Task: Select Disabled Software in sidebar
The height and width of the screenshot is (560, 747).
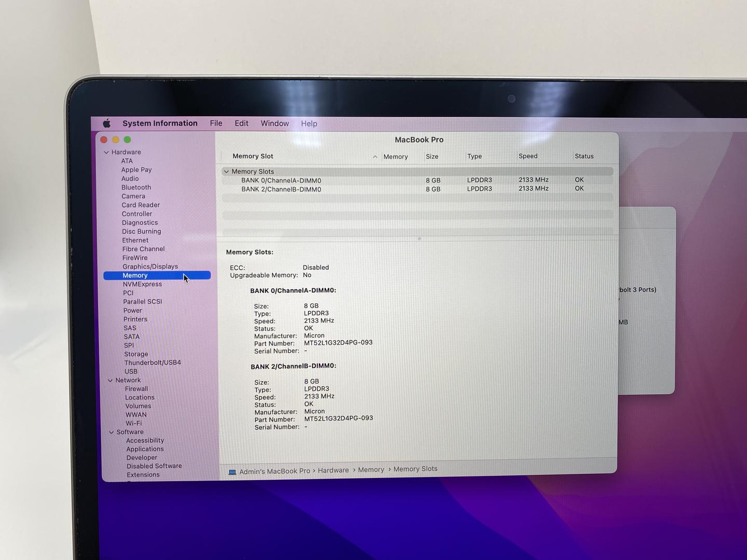Action: pos(155,466)
